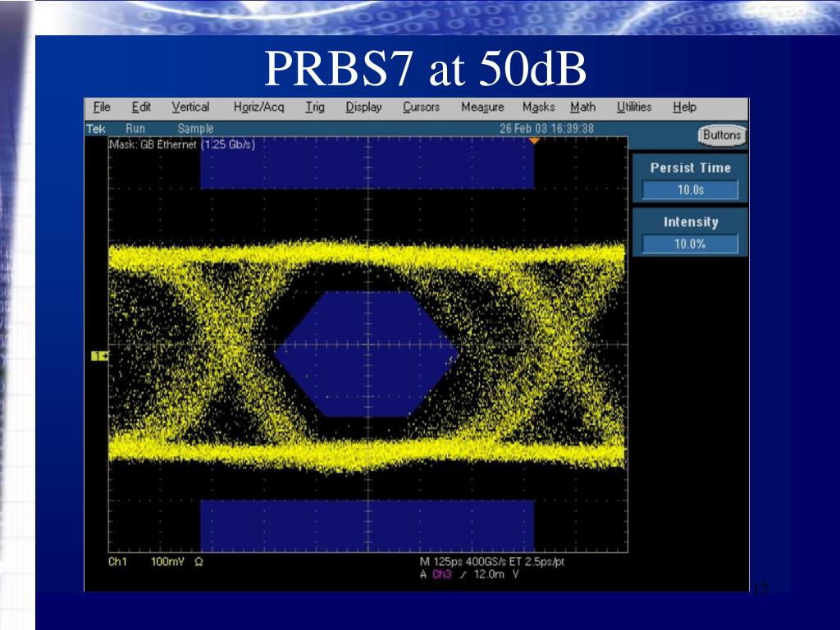Open the Cursors menu
This screenshot has width=840, height=630.
[421, 107]
